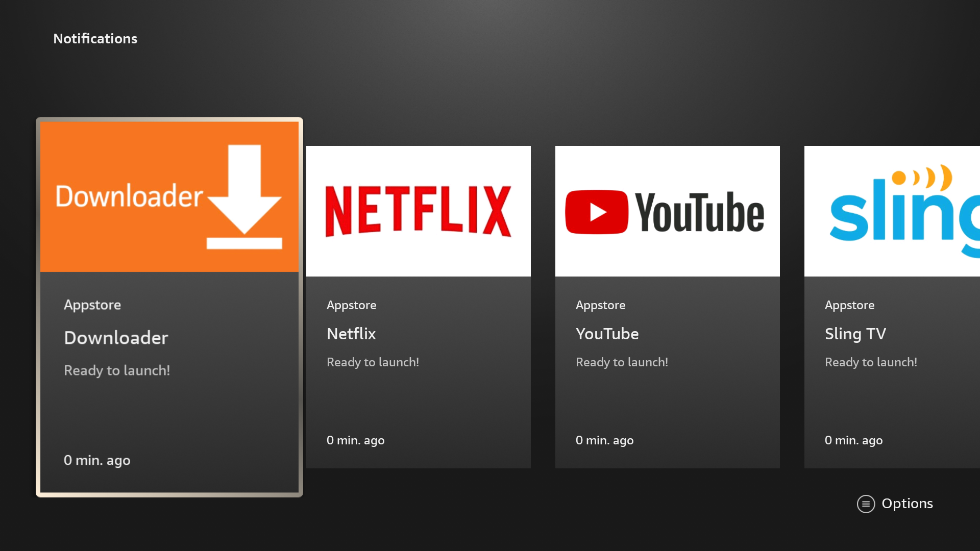
Task: Click the Appstore label on the Netflix card
Action: [351, 305]
